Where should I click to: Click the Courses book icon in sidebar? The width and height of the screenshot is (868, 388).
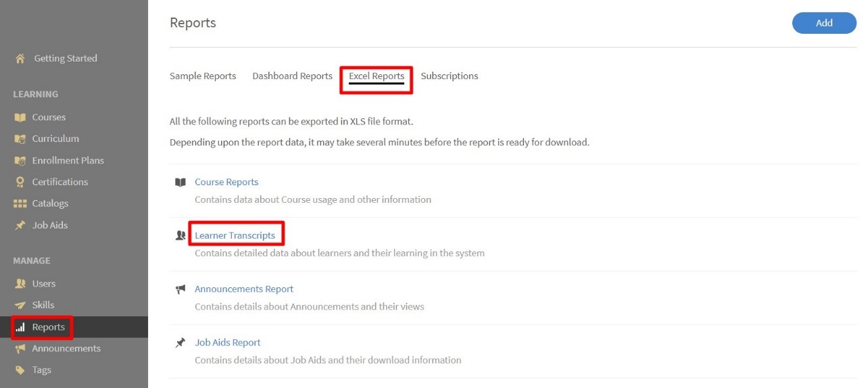(x=20, y=118)
